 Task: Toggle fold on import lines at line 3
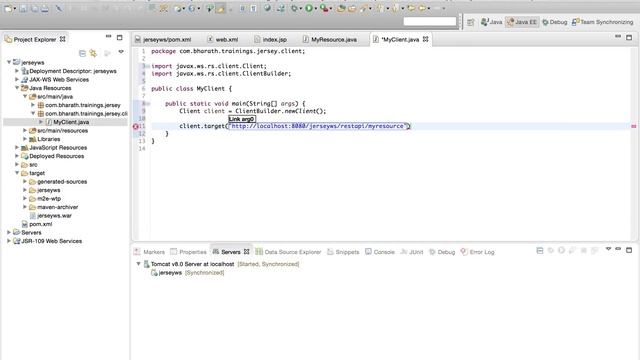[x=148, y=66]
